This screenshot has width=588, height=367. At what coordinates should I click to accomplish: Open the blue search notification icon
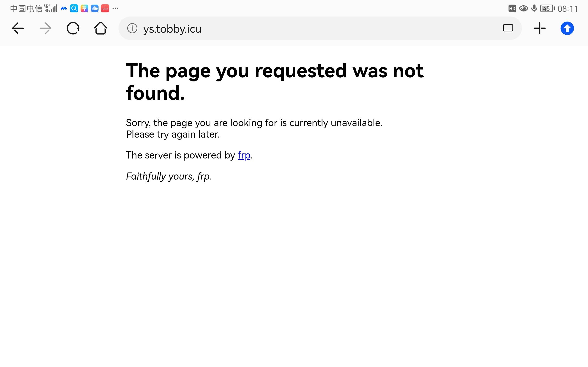[74, 8]
